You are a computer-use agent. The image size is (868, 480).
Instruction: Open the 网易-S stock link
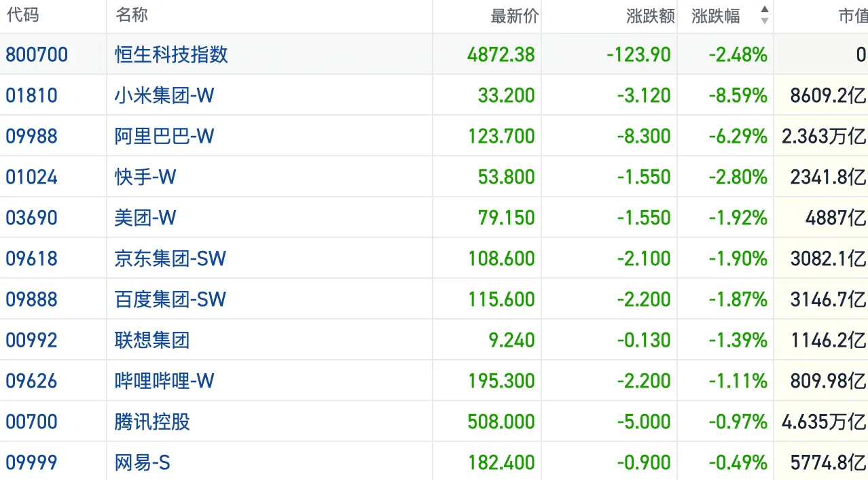click(x=142, y=462)
